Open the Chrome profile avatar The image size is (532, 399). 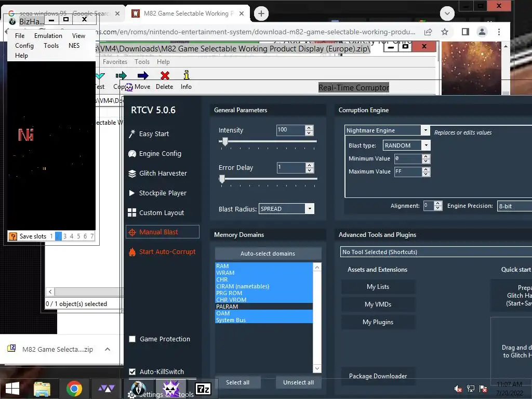point(482,32)
